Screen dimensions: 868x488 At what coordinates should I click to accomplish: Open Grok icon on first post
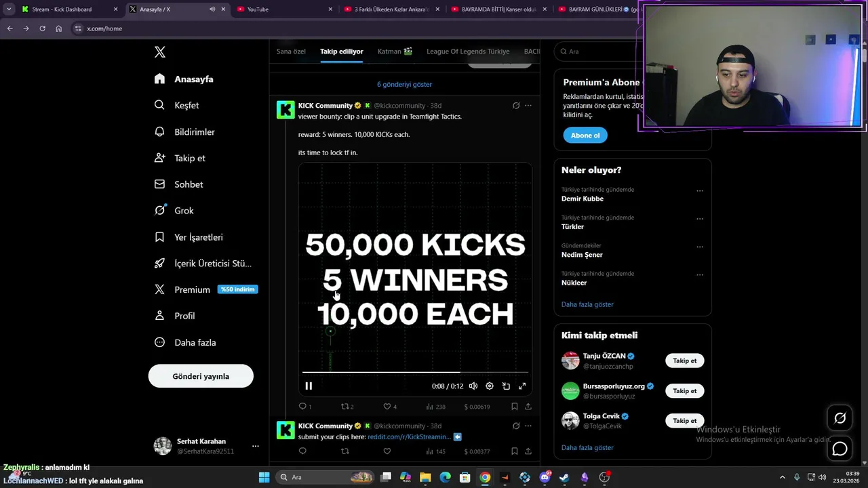pos(516,106)
